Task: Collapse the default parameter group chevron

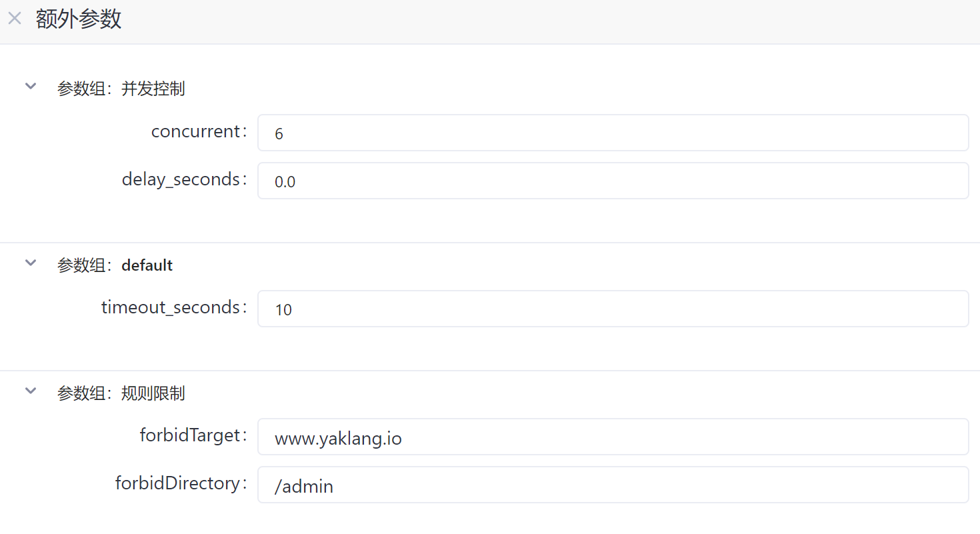Action: (31, 263)
